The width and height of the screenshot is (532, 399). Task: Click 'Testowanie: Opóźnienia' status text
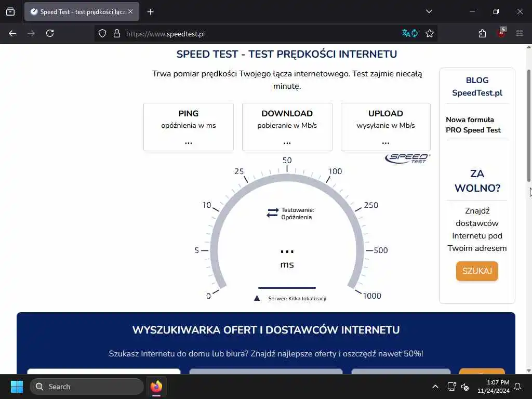point(297,214)
